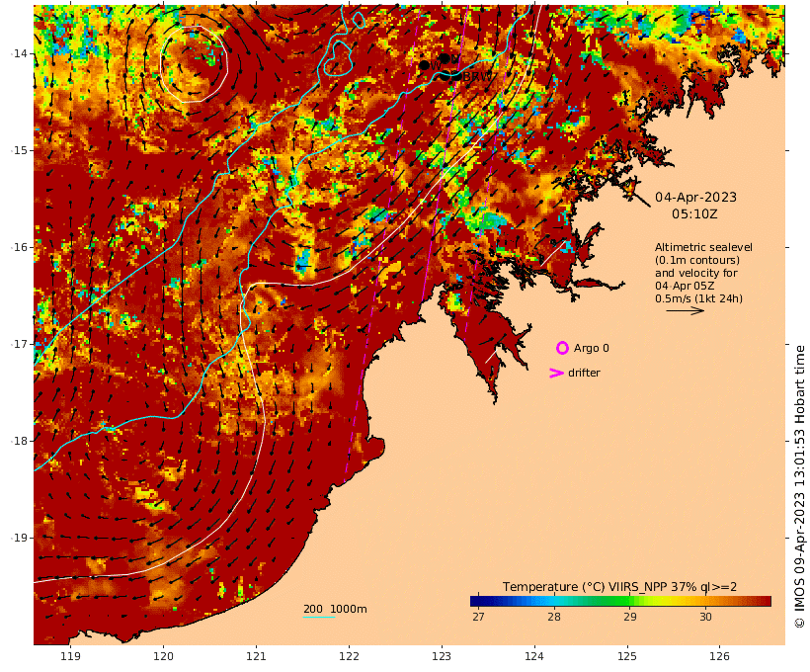Image resolution: width=810 pixels, height=672 pixels.
Task: Click the (0.1m contours) caption line
Action: (697, 260)
